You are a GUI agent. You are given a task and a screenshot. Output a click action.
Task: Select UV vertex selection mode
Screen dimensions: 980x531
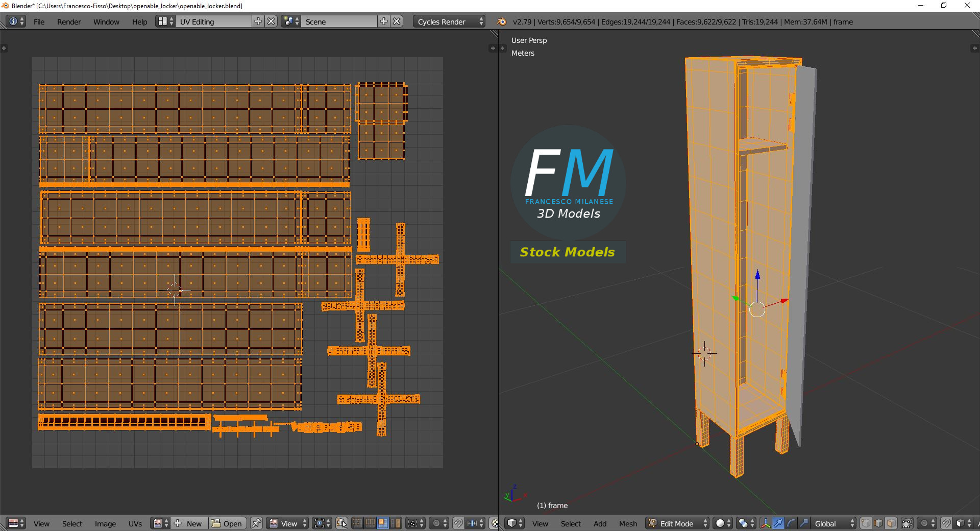click(x=357, y=523)
